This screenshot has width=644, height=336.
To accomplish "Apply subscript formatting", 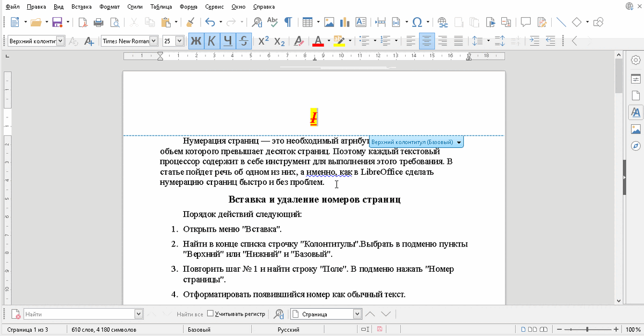I will 280,41.
